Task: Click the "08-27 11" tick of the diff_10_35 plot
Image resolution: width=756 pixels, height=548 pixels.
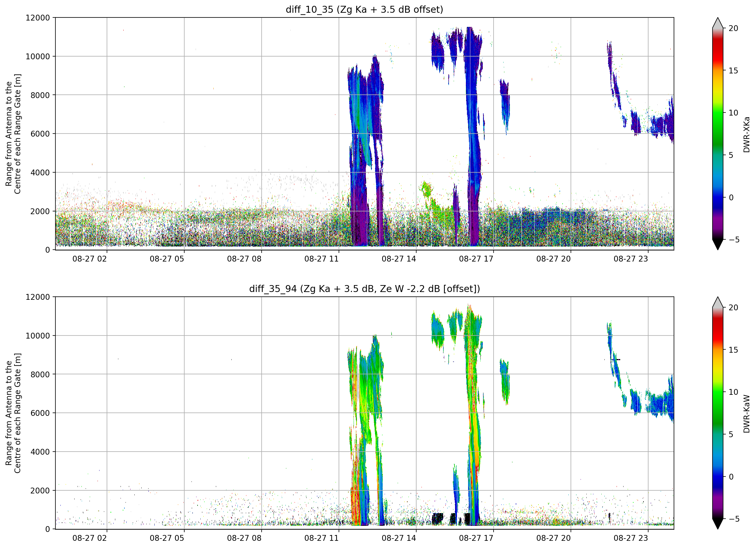Action: click(322, 259)
